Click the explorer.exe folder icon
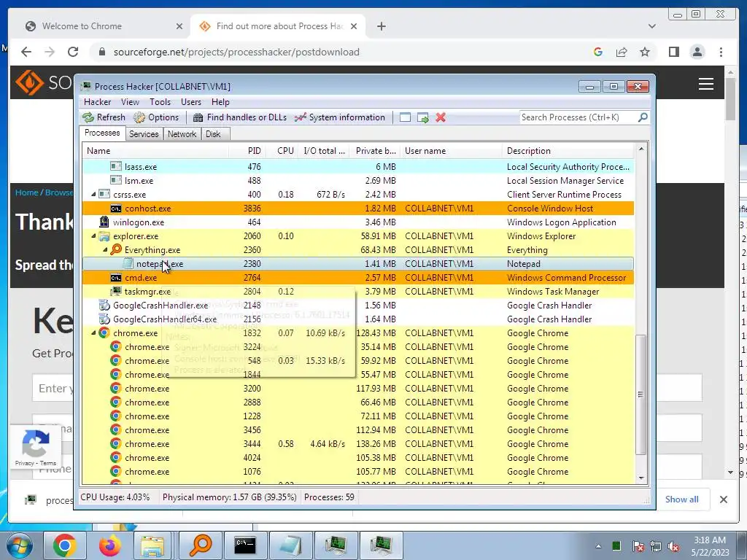This screenshot has width=747, height=560. 104,236
